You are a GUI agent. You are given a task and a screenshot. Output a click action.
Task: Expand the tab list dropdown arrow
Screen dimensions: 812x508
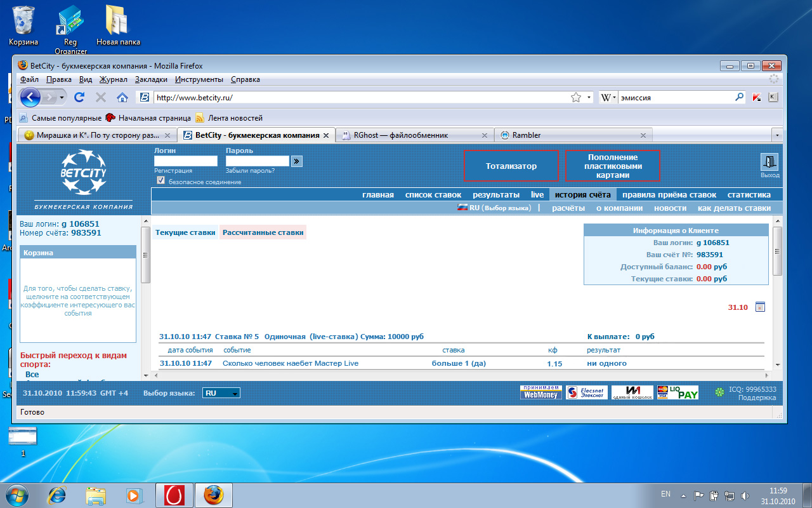tap(777, 135)
